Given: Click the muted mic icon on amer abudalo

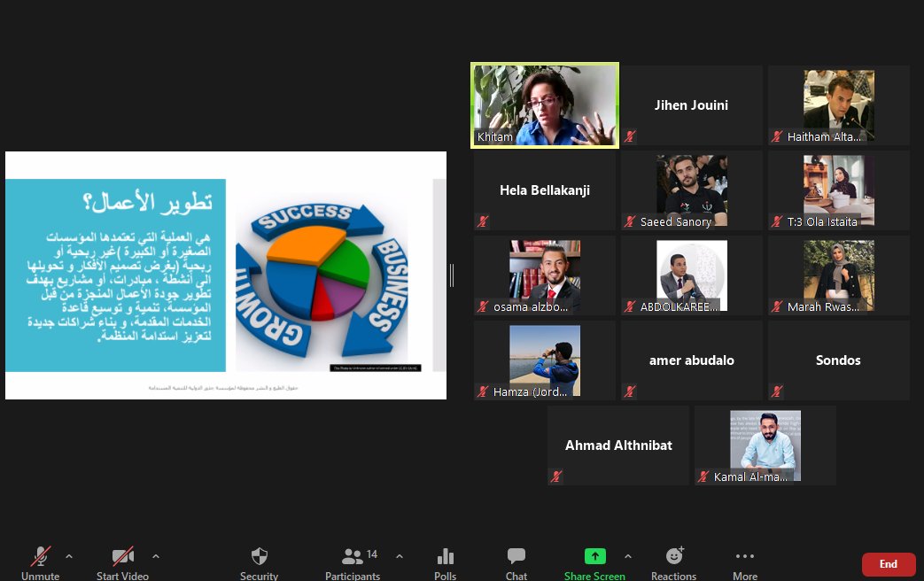Looking at the screenshot, I should [630, 391].
